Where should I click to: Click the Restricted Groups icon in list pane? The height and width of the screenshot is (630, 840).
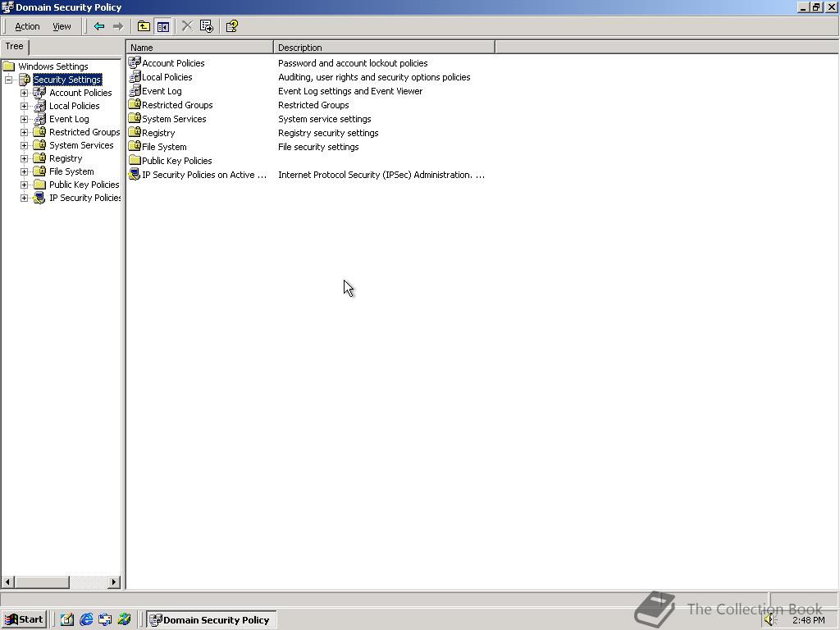pyautogui.click(x=135, y=104)
